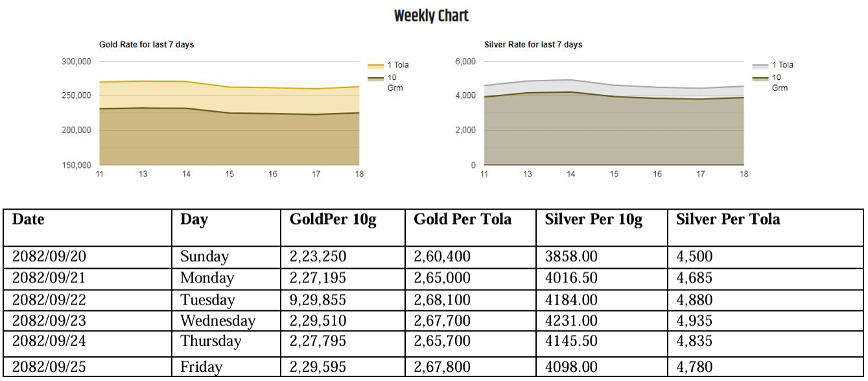This screenshot has width=868, height=381.
Task: Select the 'Gold Rate for last 7 days' title
Action: (147, 45)
